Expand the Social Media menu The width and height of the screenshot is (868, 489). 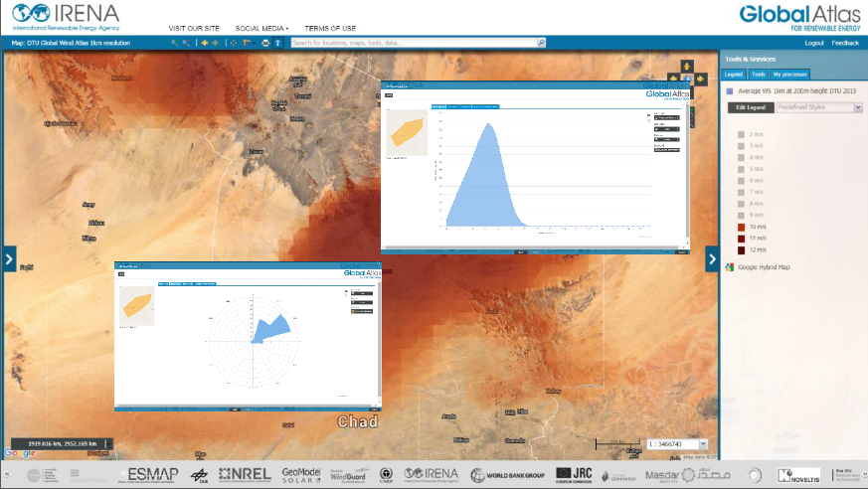pos(261,28)
